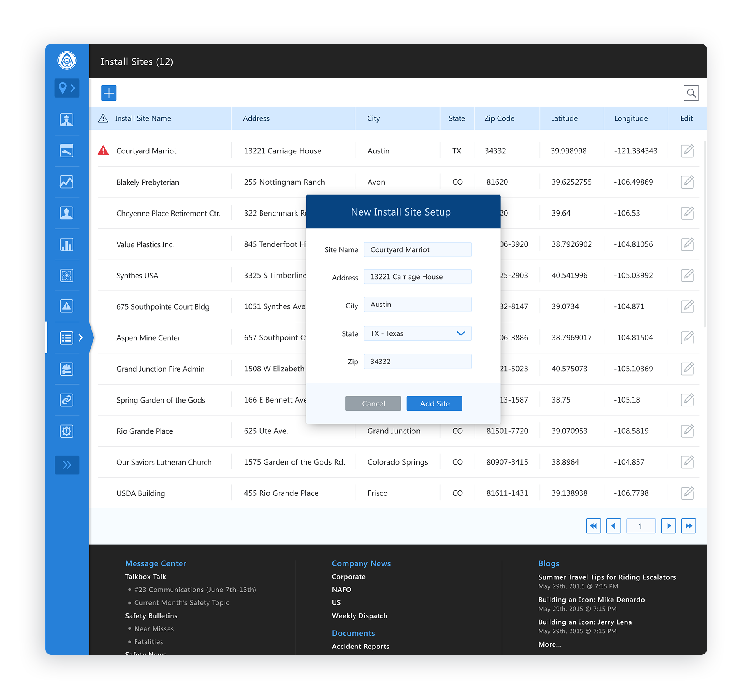Open the Blogs link
The width and height of the screenshot is (750, 700).
click(549, 563)
